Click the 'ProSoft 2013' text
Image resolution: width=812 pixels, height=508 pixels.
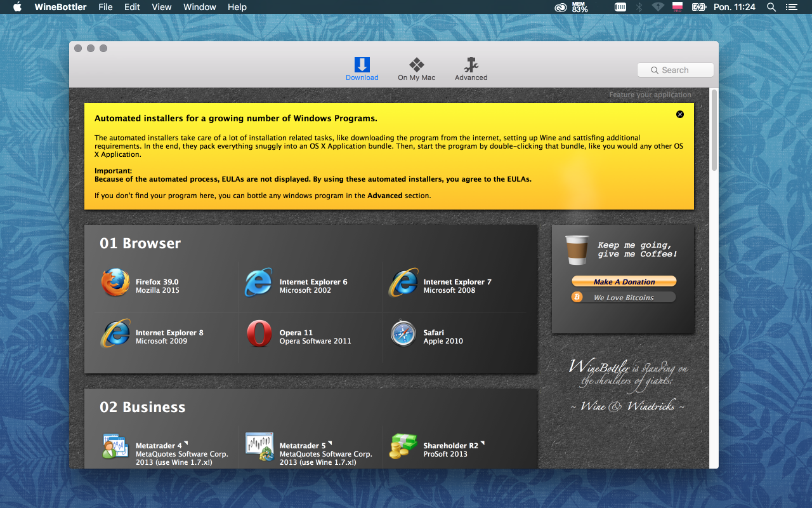(x=445, y=454)
